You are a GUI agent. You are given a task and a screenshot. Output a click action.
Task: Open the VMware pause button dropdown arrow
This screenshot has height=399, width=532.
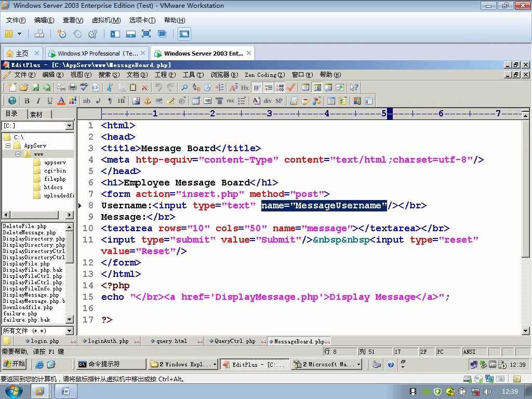point(19,34)
